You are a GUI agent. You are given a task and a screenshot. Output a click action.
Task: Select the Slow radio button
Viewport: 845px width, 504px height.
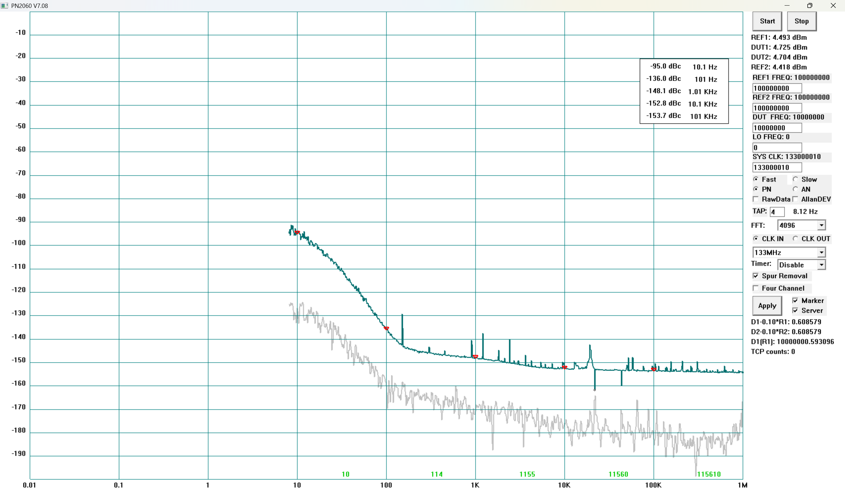click(x=795, y=179)
